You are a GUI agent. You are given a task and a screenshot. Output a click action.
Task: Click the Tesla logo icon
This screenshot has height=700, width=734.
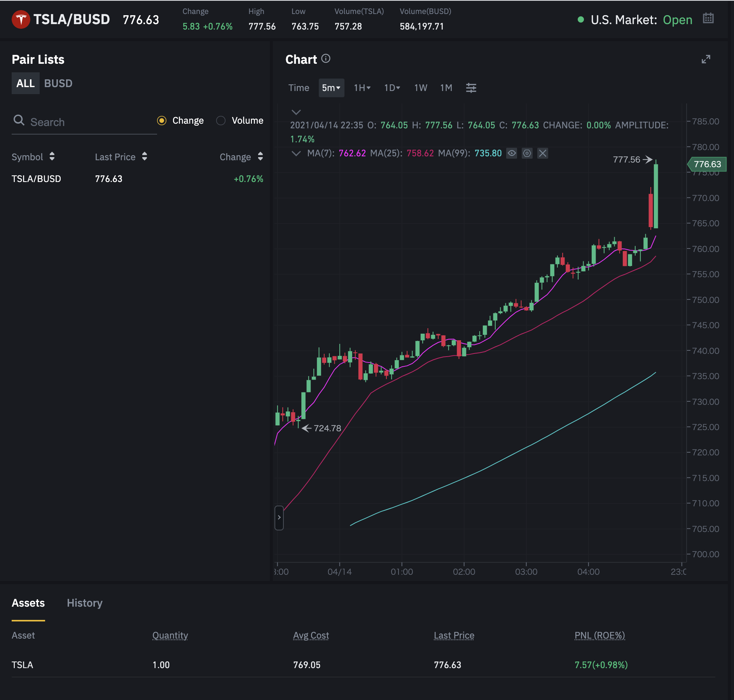point(21,19)
